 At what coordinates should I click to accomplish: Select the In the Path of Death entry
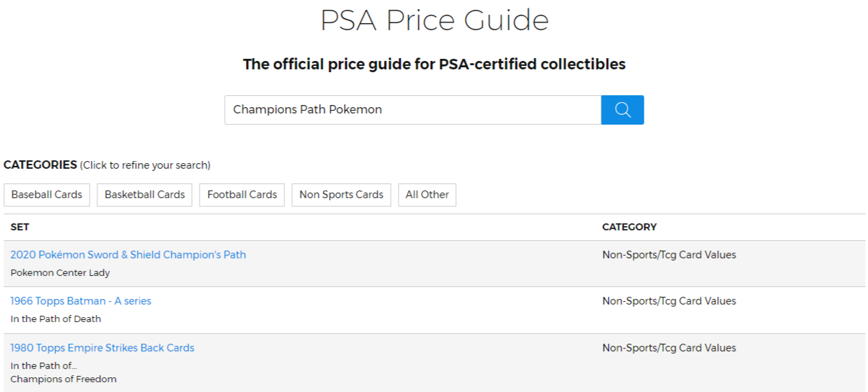56,319
